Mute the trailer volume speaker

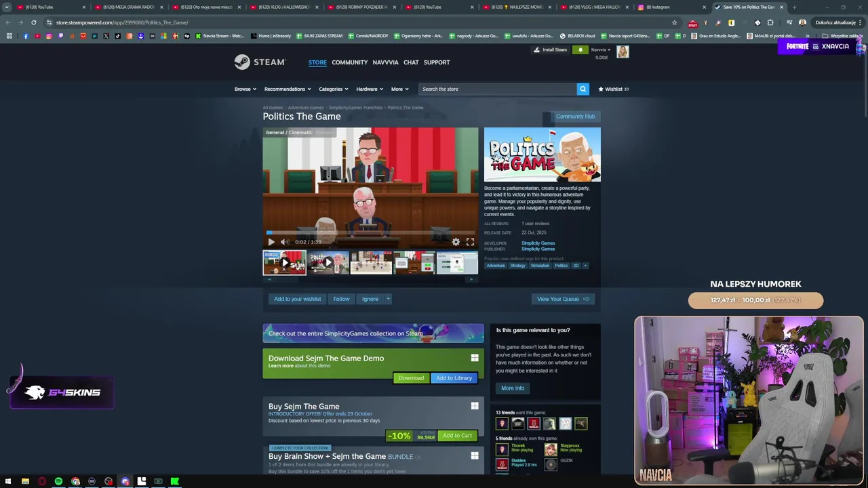[285, 242]
